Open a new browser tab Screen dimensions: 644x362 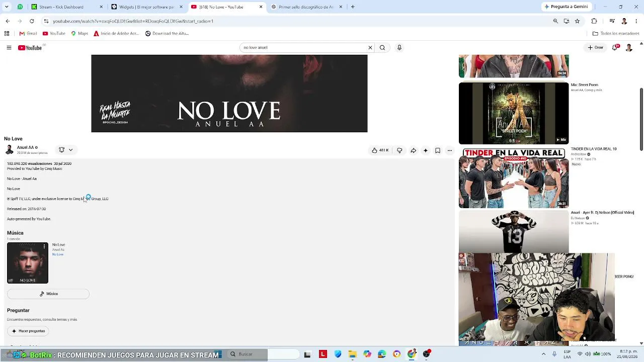353,7
